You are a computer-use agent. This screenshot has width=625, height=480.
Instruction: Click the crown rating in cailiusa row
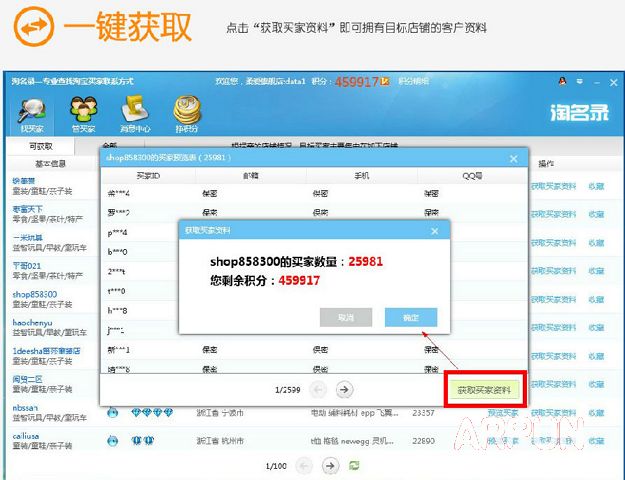pos(143,441)
